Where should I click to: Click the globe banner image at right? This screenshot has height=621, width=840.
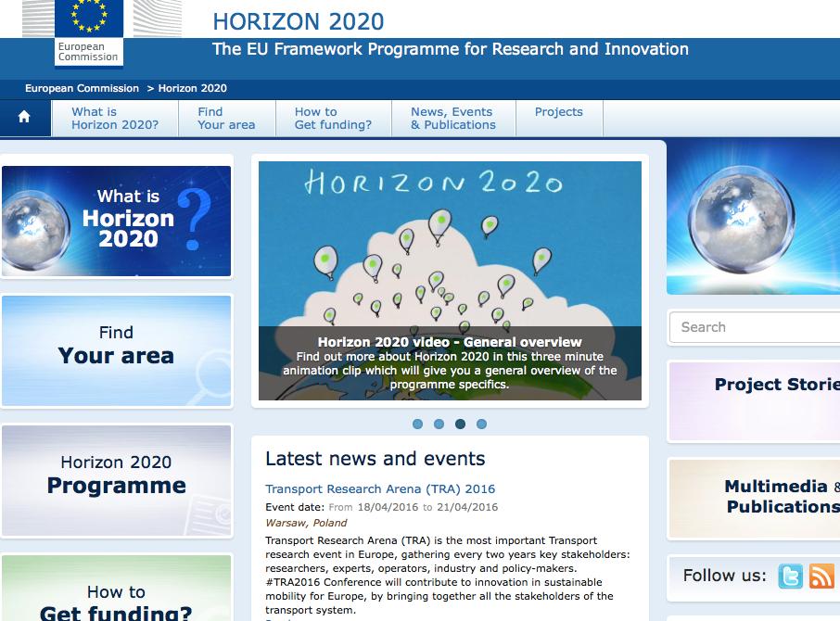(753, 217)
